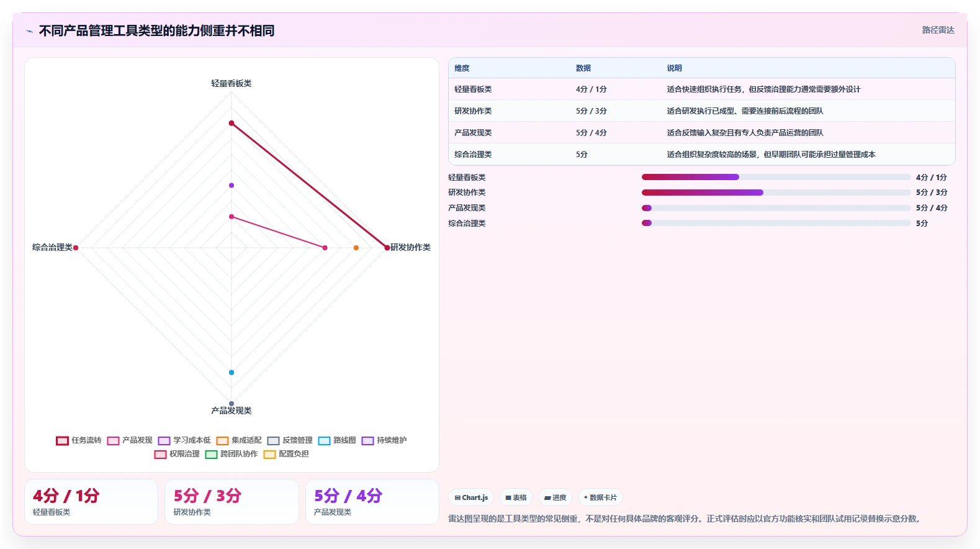980x549 pixels.
Task: Click the 产品发现类 axis label on radar
Action: tap(232, 411)
